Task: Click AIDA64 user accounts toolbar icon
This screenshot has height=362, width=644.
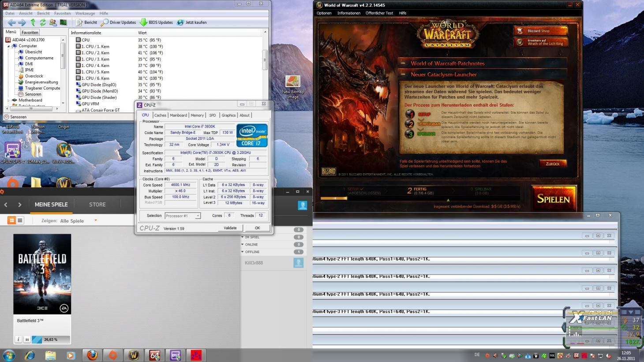Action: pos(53,22)
